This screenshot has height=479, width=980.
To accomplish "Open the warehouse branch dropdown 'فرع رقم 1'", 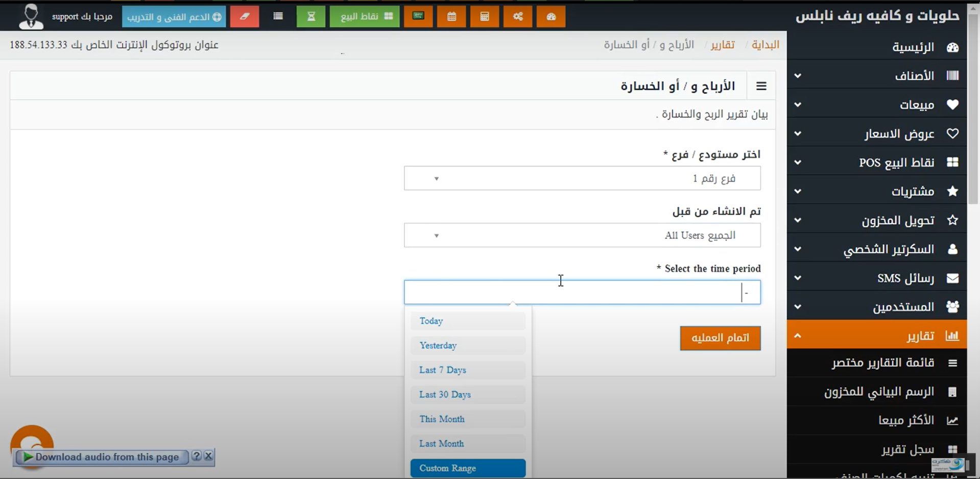I will click(x=582, y=178).
